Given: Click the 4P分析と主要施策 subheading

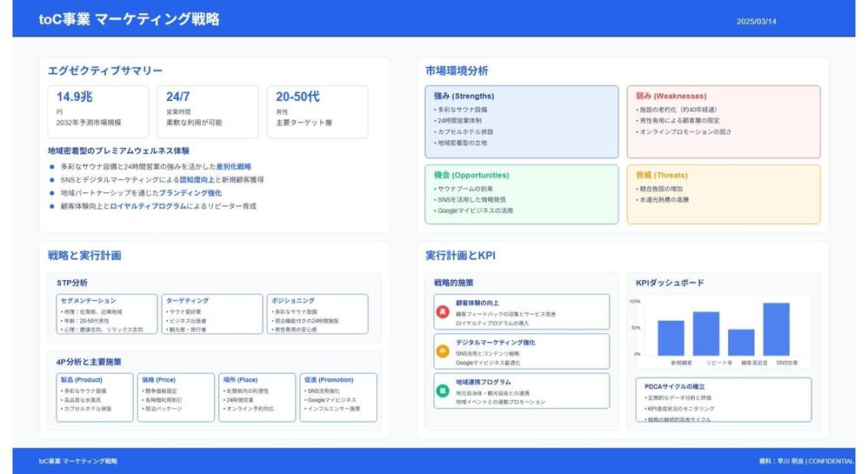Looking at the screenshot, I should click(x=89, y=362).
